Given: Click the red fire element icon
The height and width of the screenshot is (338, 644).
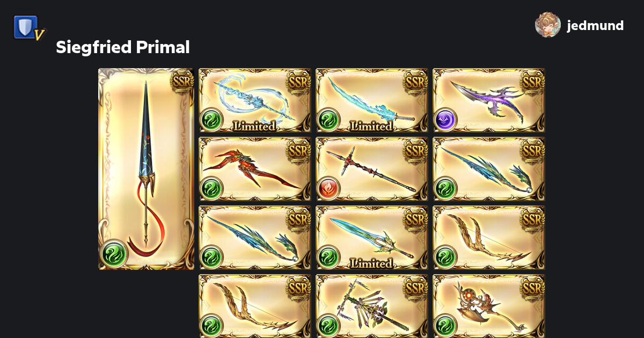Looking at the screenshot, I should 328,188.
